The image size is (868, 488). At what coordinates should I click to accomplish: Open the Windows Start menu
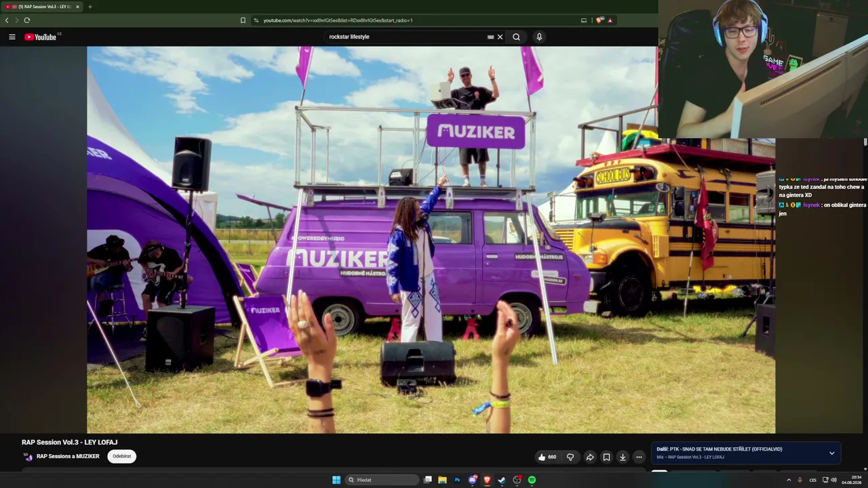(336, 480)
